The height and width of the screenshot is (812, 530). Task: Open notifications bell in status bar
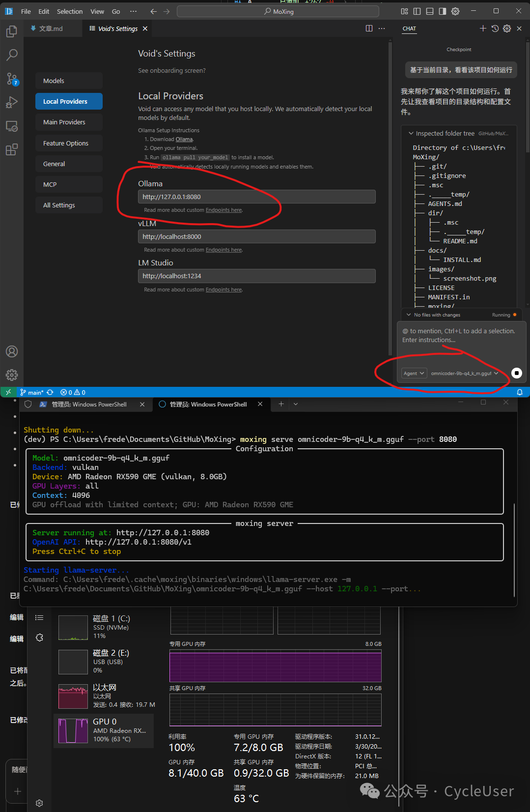click(520, 392)
